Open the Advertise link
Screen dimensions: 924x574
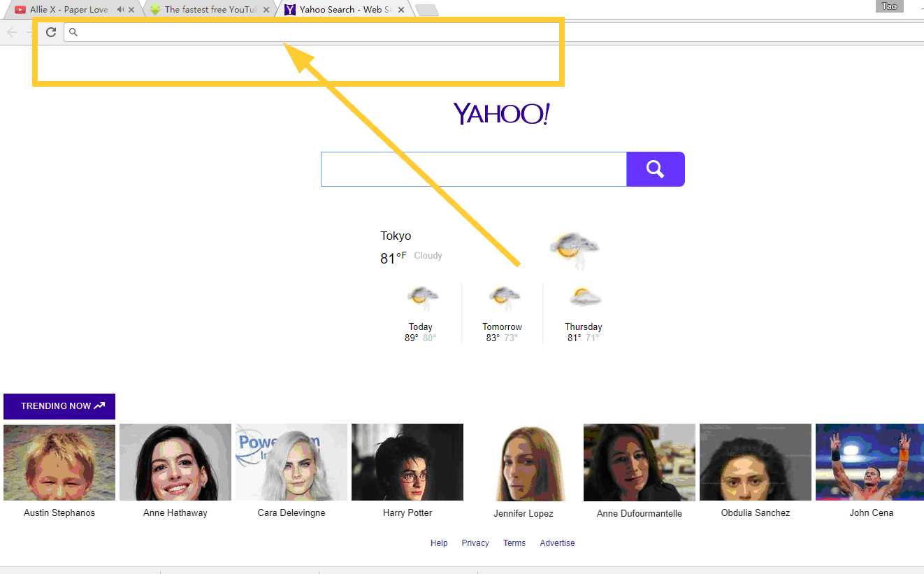pyautogui.click(x=557, y=543)
